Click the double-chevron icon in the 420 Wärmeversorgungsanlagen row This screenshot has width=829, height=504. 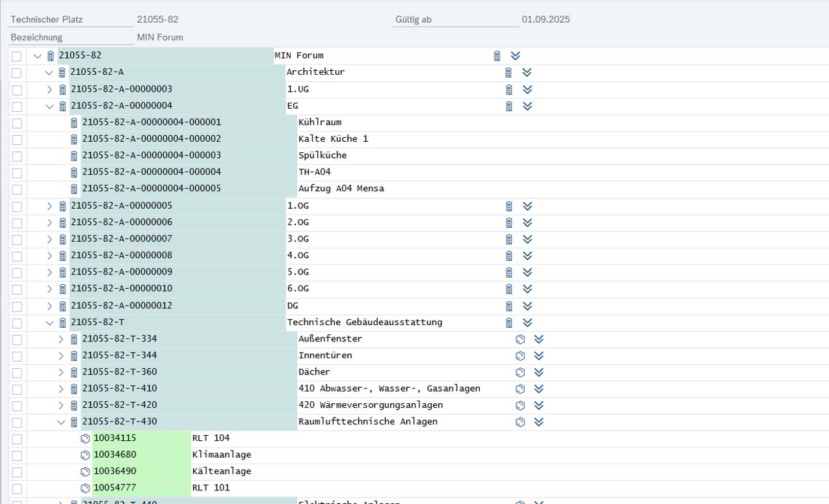[x=538, y=405]
